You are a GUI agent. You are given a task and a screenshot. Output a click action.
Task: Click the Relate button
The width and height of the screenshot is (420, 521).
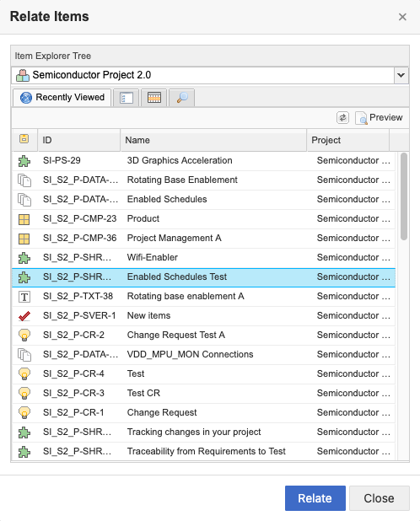point(315,498)
